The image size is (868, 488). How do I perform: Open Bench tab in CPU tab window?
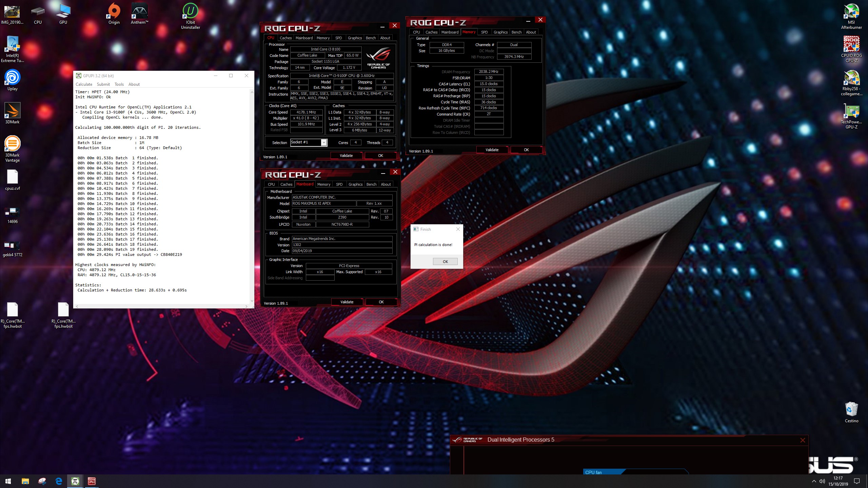coord(371,38)
